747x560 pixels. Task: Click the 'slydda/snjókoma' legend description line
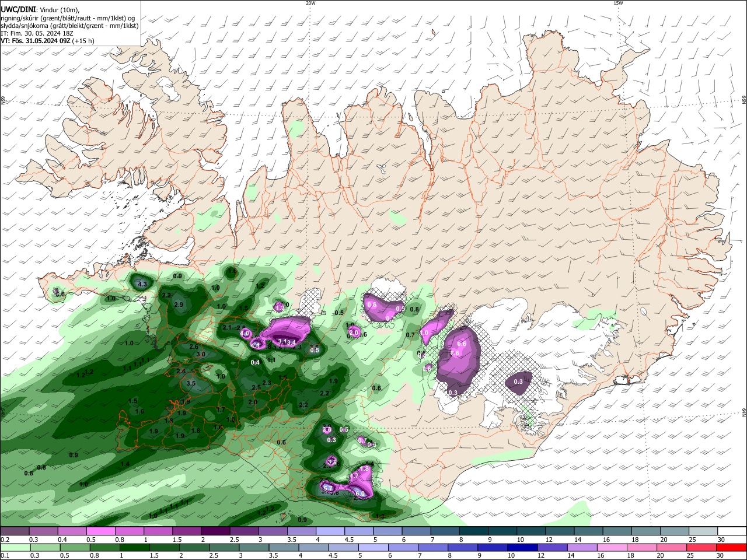[69, 26]
